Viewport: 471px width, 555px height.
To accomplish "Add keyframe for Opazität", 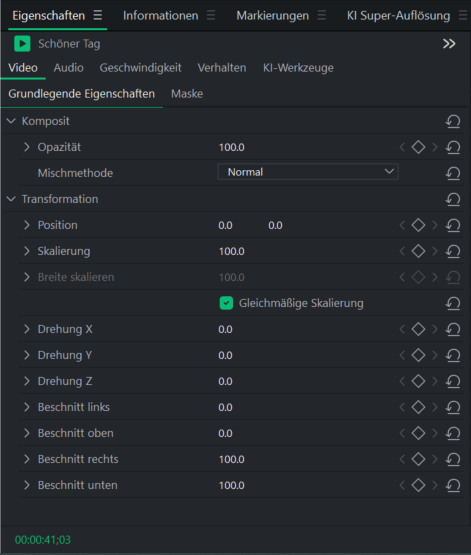I will [x=418, y=147].
